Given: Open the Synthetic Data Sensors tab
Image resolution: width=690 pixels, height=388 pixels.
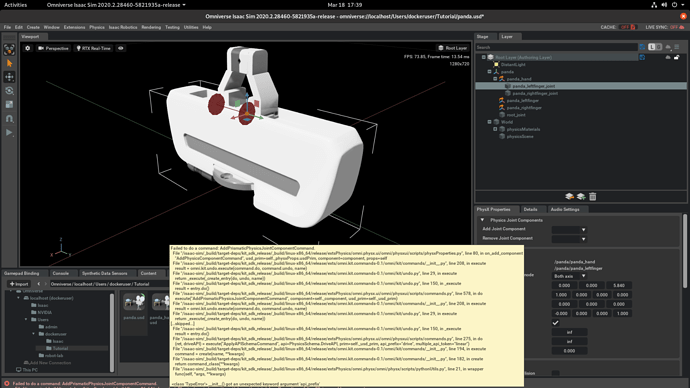Looking at the screenshot, I should pyautogui.click(x=104, y=273).
